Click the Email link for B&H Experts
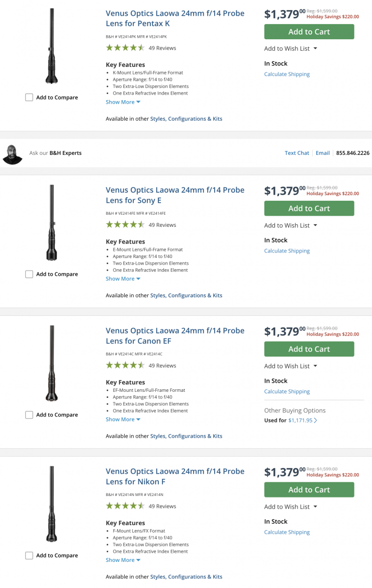 323,153
